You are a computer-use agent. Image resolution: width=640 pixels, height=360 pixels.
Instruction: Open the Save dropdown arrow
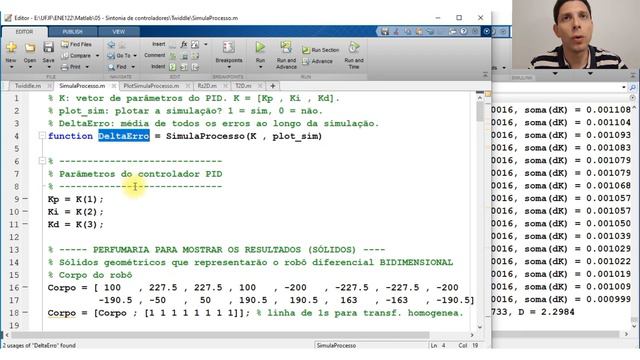click(49, 67)
